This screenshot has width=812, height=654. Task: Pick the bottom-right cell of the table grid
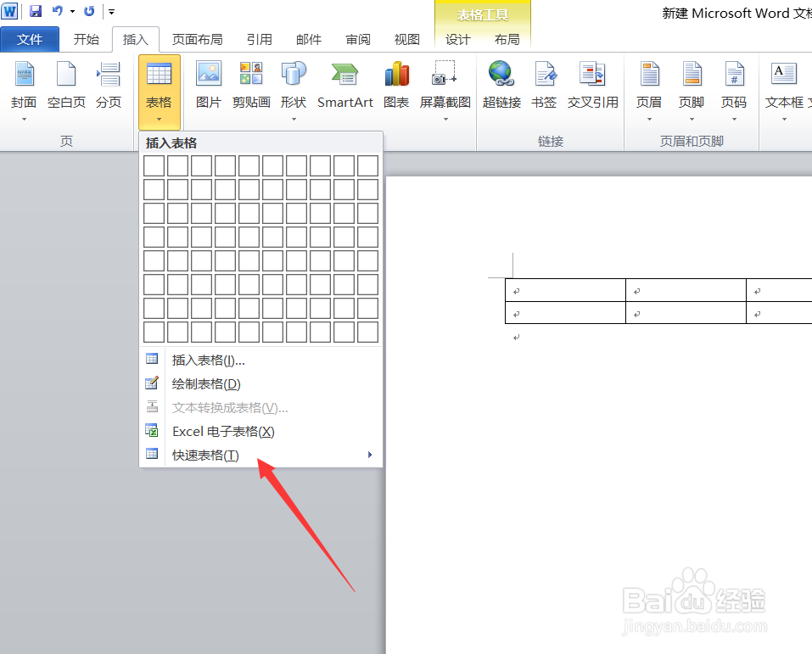[367, 333]
